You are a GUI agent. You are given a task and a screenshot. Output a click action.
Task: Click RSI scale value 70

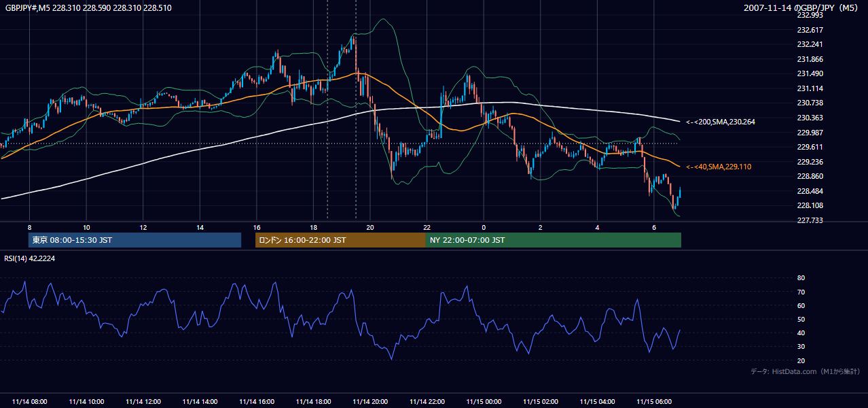[801, 292]
